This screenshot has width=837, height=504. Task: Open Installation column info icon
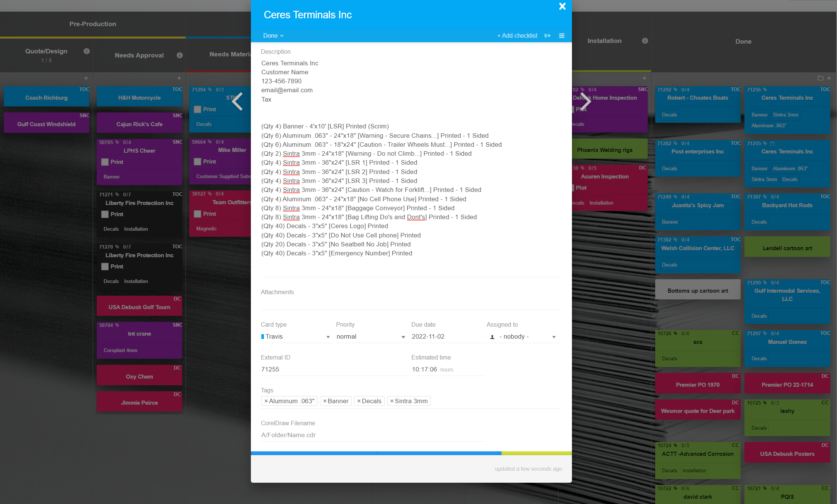[x=645, y=41]
